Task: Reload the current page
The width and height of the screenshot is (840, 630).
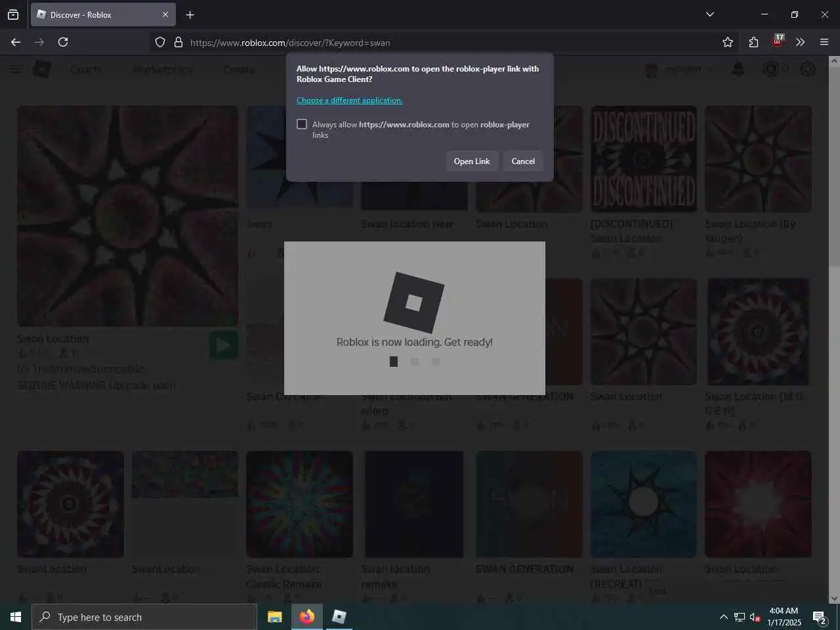Action: click(63, 42)
